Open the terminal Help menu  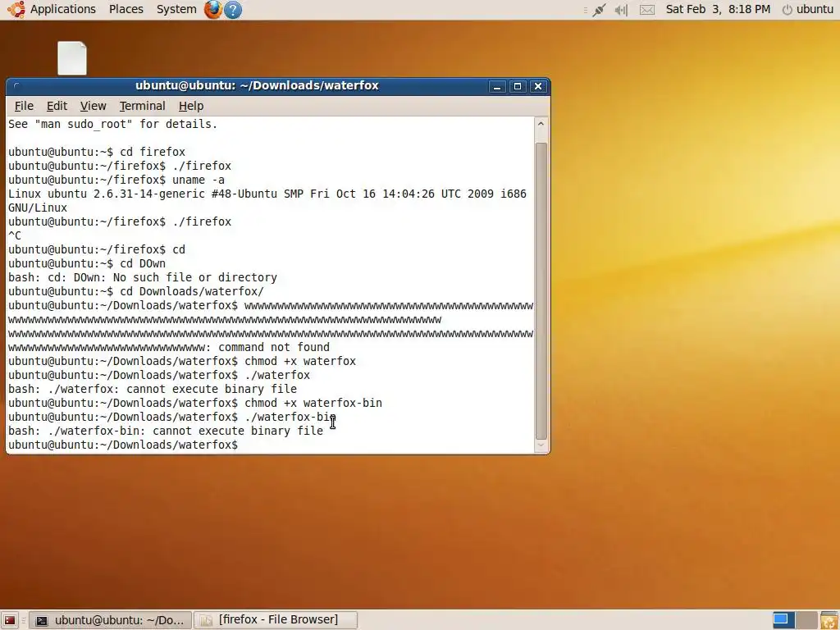point(190,106)
